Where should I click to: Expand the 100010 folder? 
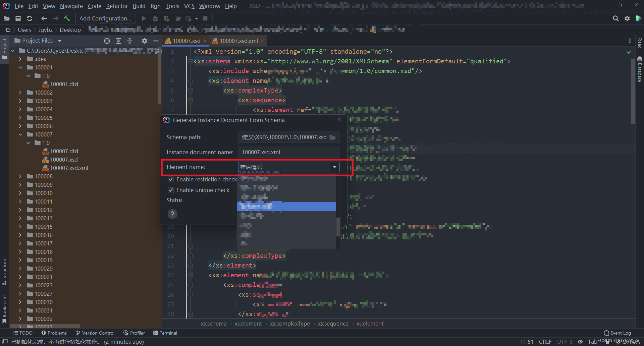tap(20, 193)
